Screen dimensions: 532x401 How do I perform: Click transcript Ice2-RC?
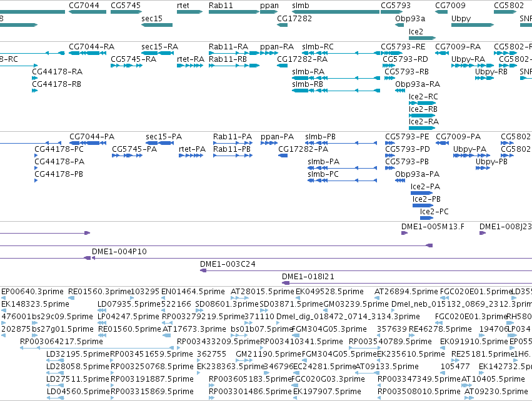(422, 103)
